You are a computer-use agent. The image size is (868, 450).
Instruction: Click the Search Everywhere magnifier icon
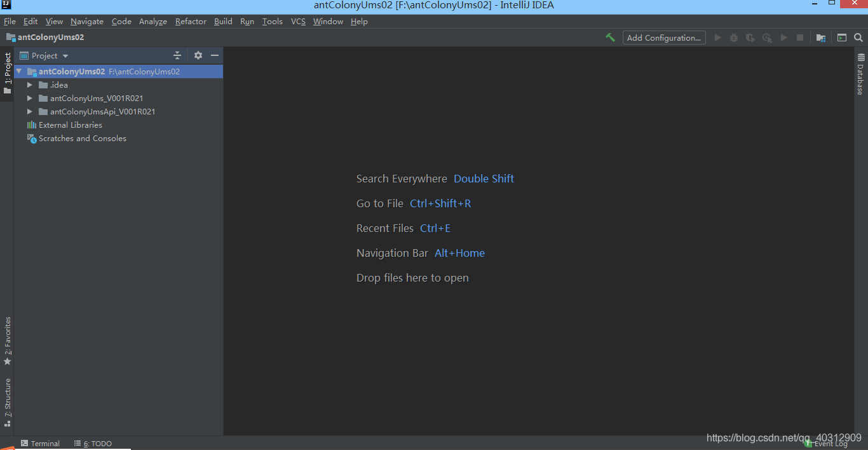(x=858, y=37)
